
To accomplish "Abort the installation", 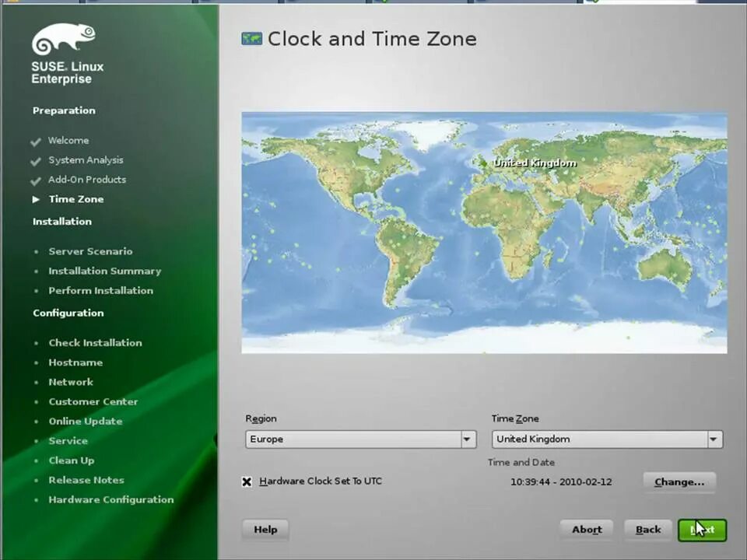I will click(x=587, y=530).
